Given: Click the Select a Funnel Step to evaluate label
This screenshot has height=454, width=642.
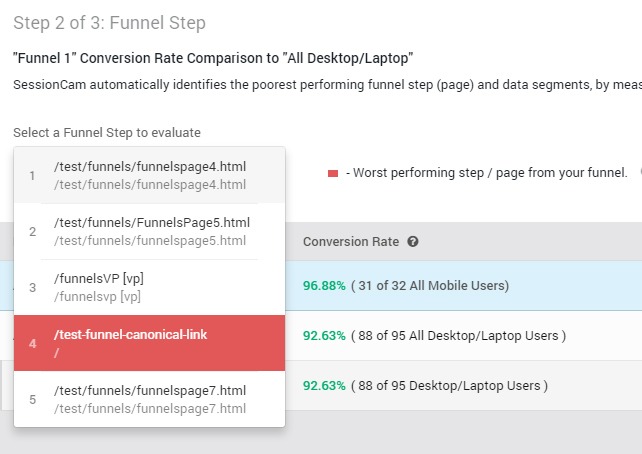Looking at the screenshot, I should point(107,133).
